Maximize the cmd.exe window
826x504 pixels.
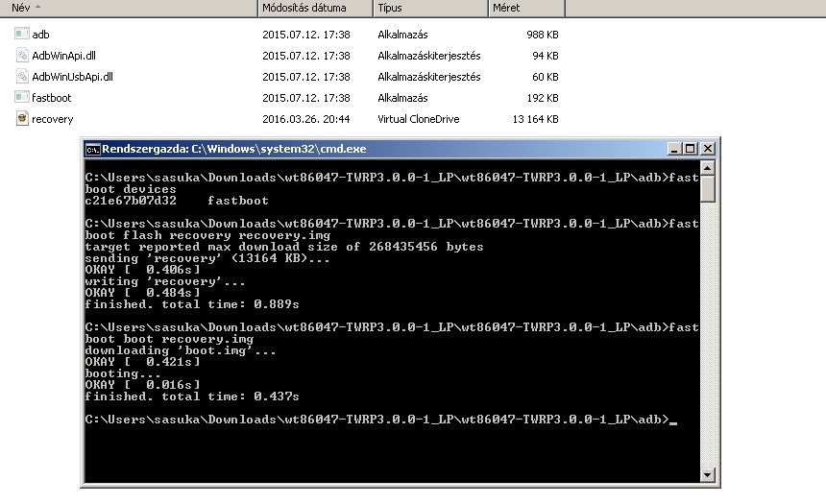tap(690, 149)
